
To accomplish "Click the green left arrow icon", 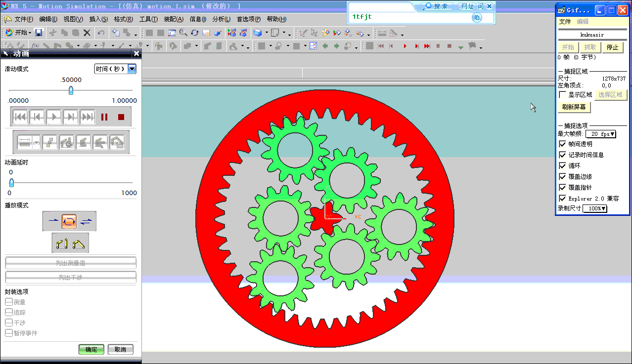I will [325, 46].
